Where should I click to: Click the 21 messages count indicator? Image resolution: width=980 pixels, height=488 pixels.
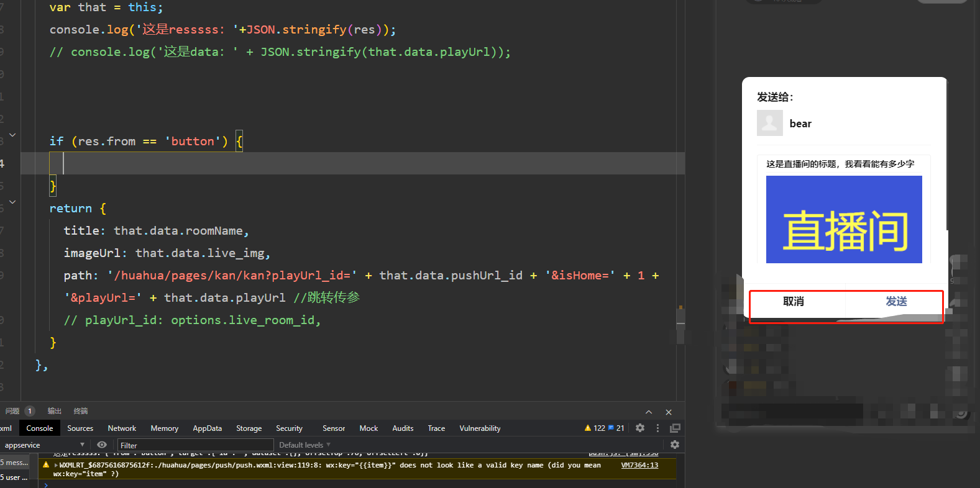tap(616, 428)
